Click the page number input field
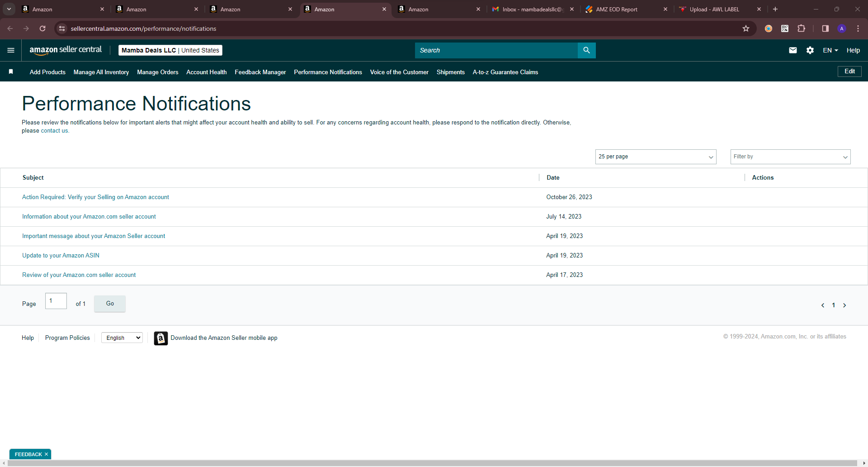 (x=56, y=301)
